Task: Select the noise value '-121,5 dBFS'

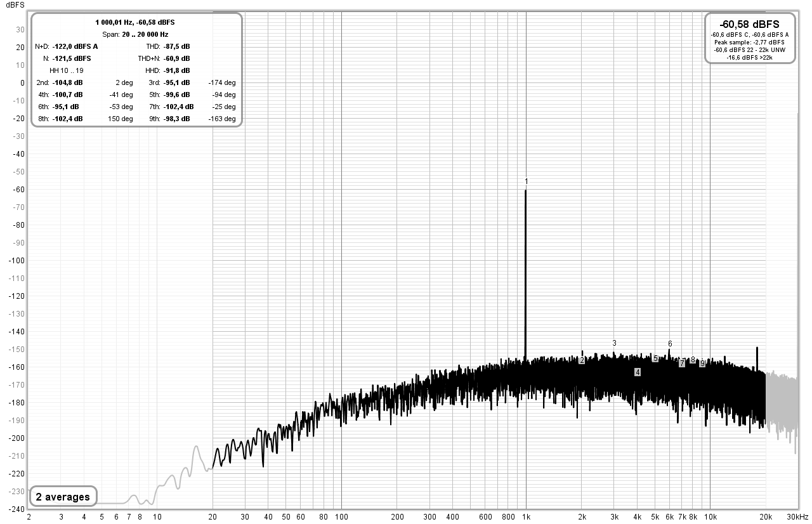Action: [x=72, y=58]
